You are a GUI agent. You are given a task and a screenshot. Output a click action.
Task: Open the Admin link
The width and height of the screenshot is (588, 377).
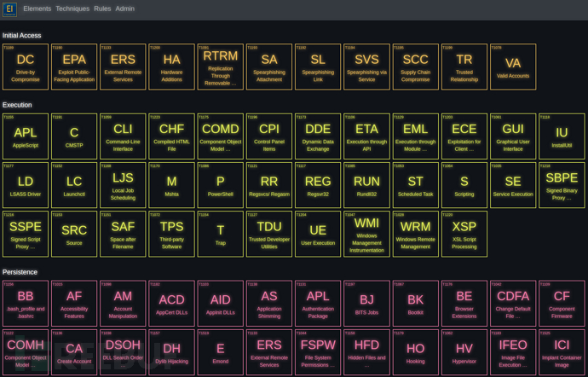[x=125, y=9]
